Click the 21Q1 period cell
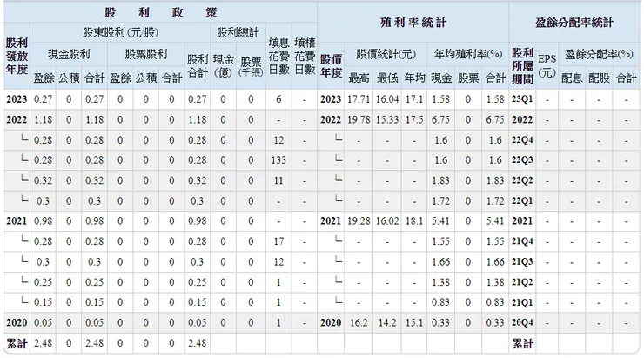The width and height of the screenshot is (644, 358). [x=522, y=302]
